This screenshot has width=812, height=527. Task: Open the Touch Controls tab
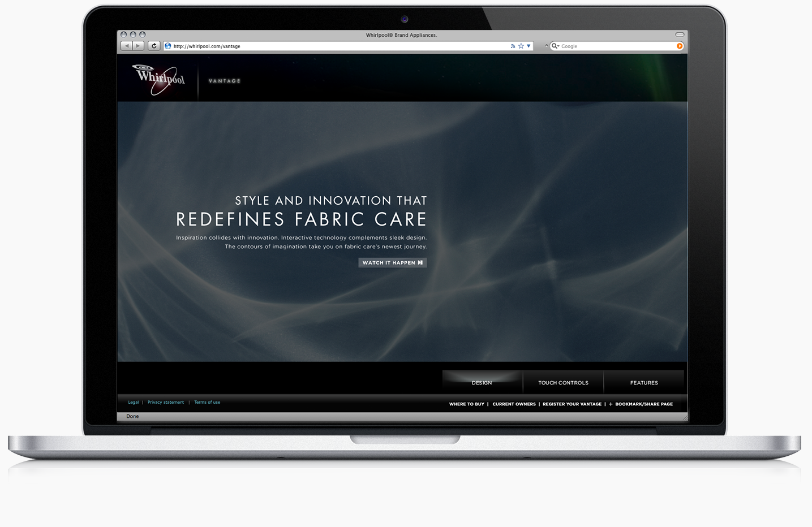point(563,383)
